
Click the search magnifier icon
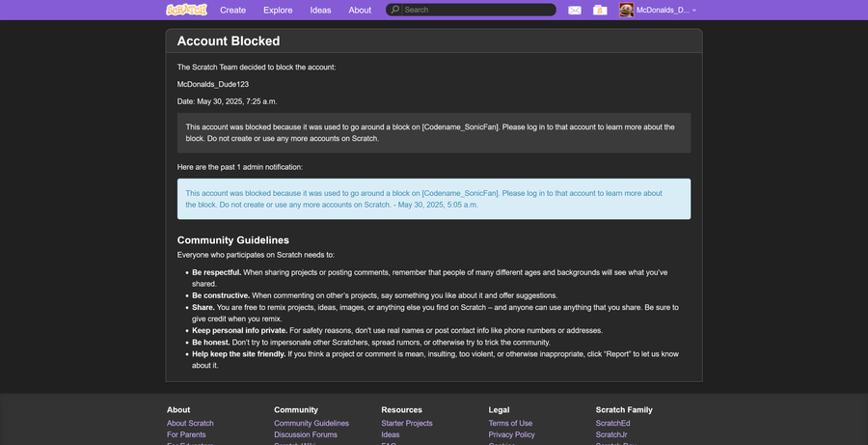pyautogui.click(x=395, y=10)
